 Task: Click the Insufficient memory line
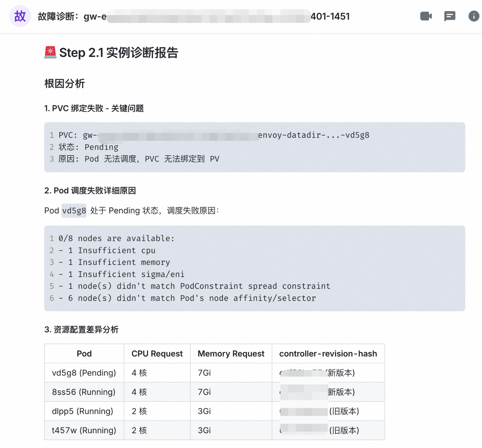[x=114, y=262]
